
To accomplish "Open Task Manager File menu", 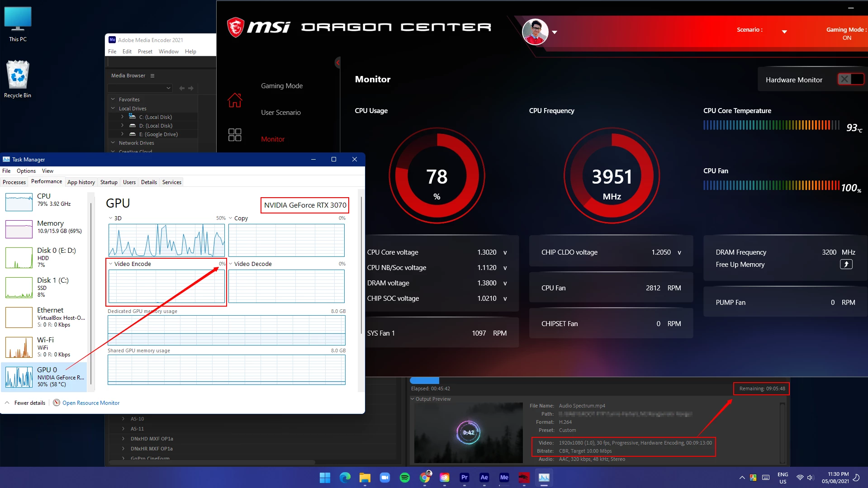I will 6,171.
